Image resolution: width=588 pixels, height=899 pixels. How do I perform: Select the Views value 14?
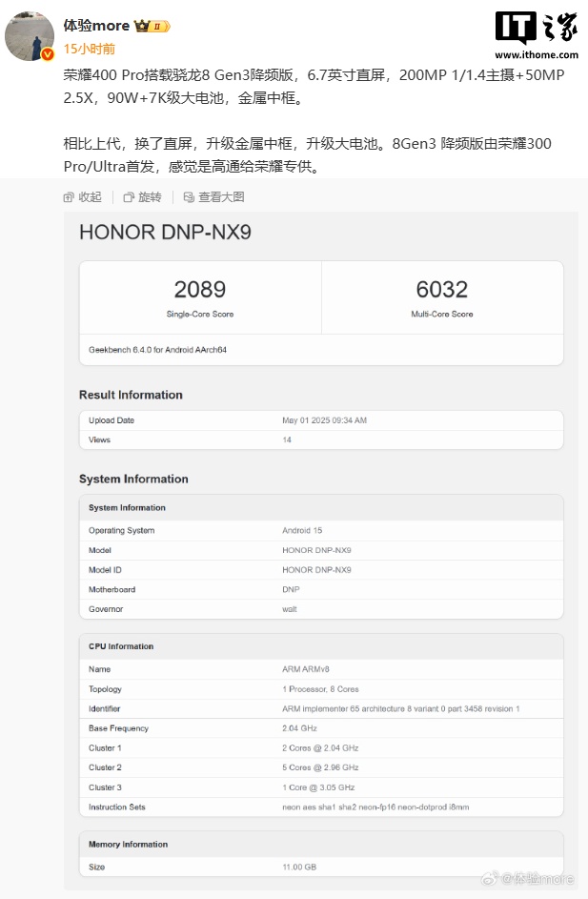click(x=287, y=439)
